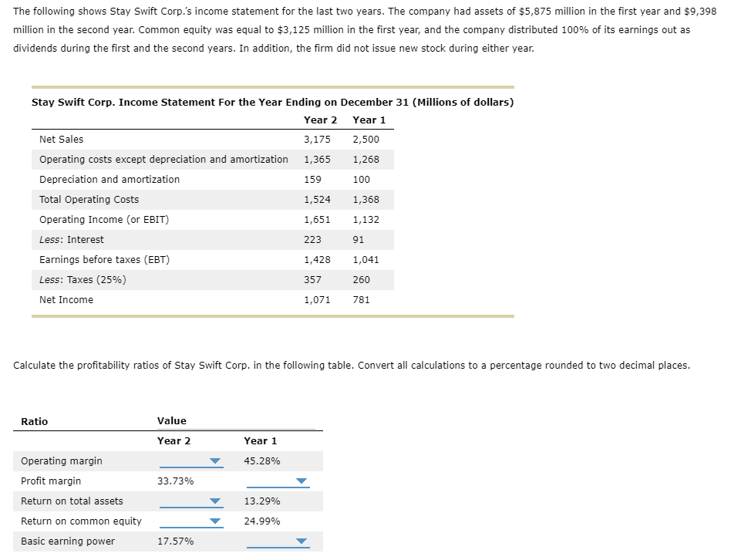Click the Year 1 column header
This screenshot has height=560, width=731.
coord(369,120)
